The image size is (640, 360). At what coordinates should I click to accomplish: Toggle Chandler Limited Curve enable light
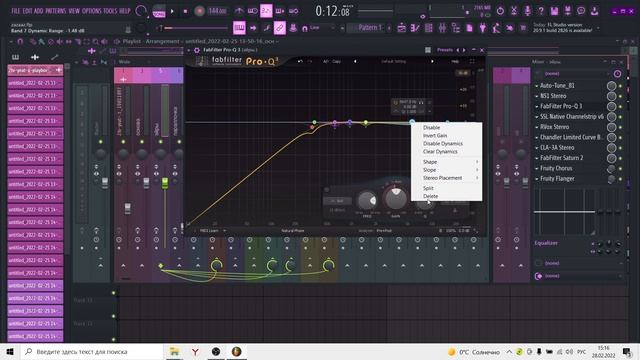pos(620,138)
